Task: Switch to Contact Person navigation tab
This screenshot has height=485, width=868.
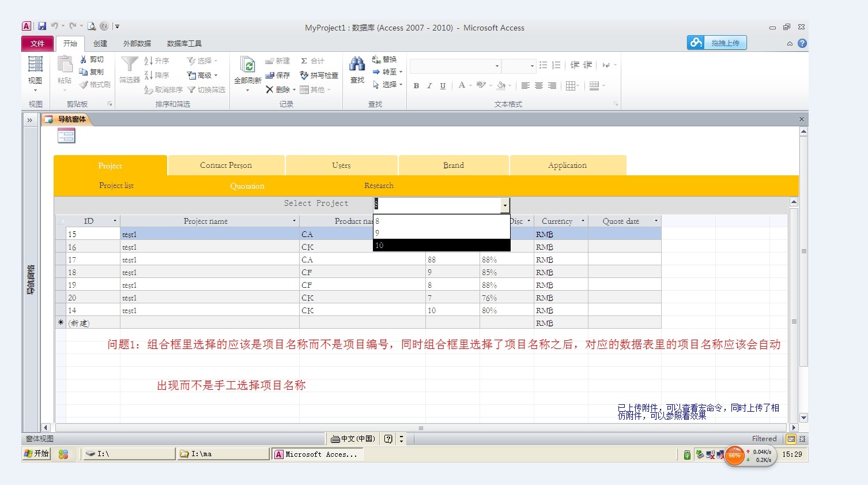Action: click(x=226, y=166)
